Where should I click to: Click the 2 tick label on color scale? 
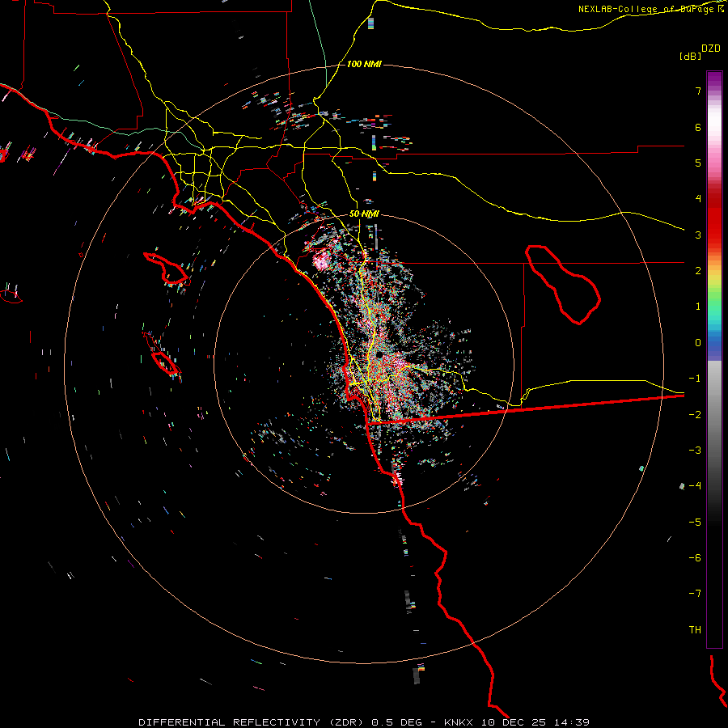pyautogui.click(x=698, y=270)
